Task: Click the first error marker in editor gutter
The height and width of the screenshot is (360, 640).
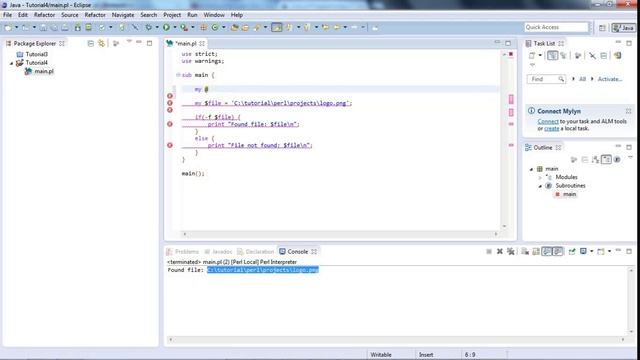Action: (x=170, y=96)
